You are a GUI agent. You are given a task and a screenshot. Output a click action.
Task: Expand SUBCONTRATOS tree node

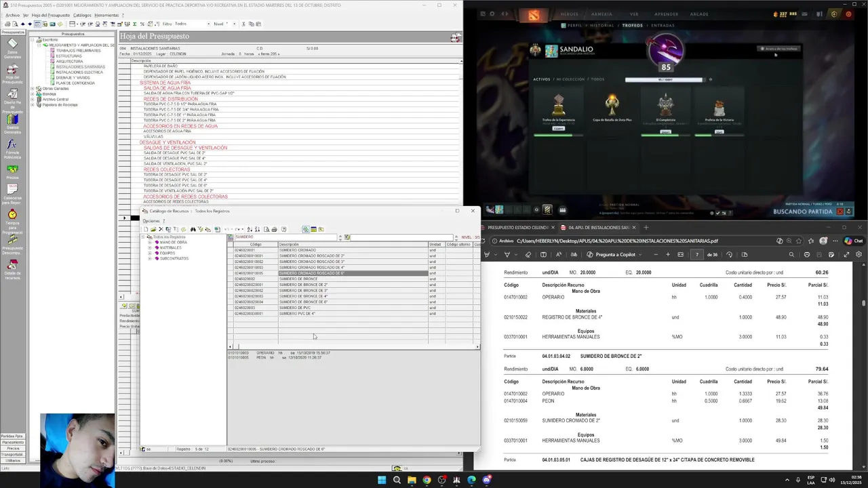tap(150, 258)
